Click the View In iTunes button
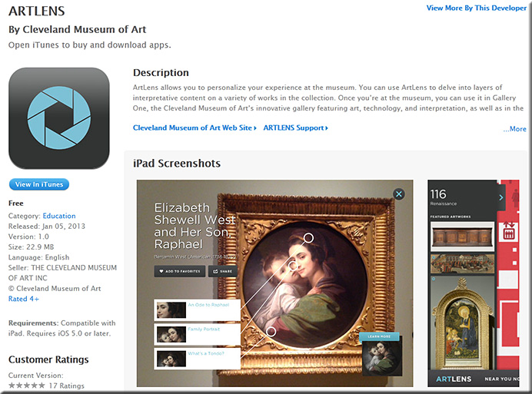The width and height of the screenshot is (532, 394). 39,184
